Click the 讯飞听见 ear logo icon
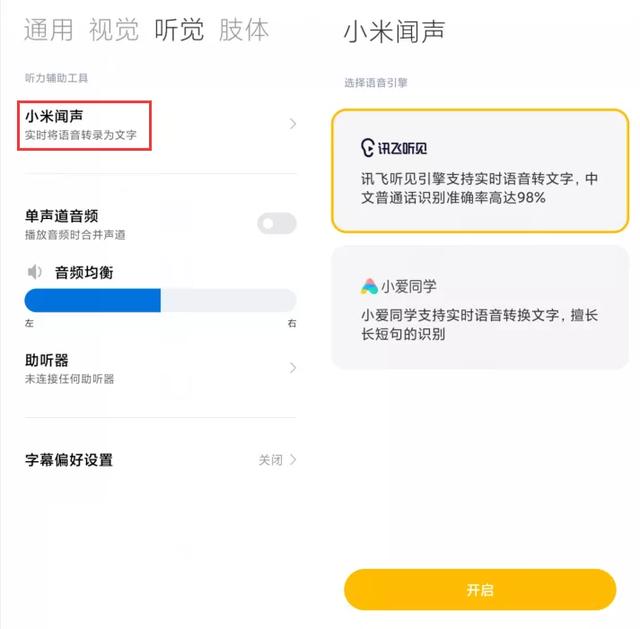Viewport: 640px width, 629px height. (367, 148)
